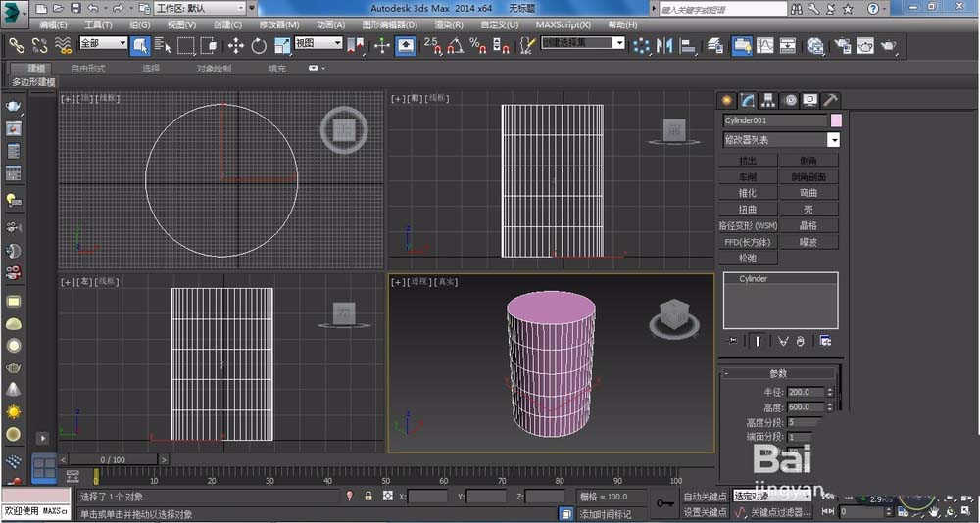The image size is (980, 523).
Task: Click the Select and Link chain icon
Action: pyautogui.click(x=17, y=45)
